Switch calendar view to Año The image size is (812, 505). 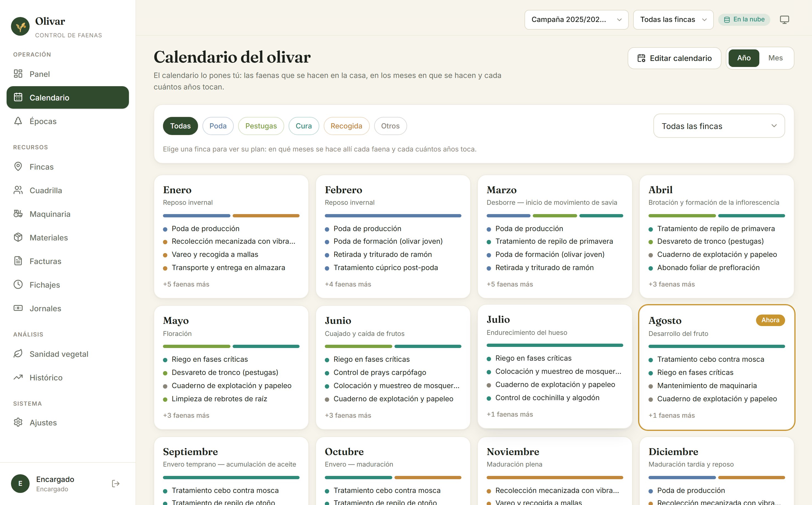click(744, 58)
